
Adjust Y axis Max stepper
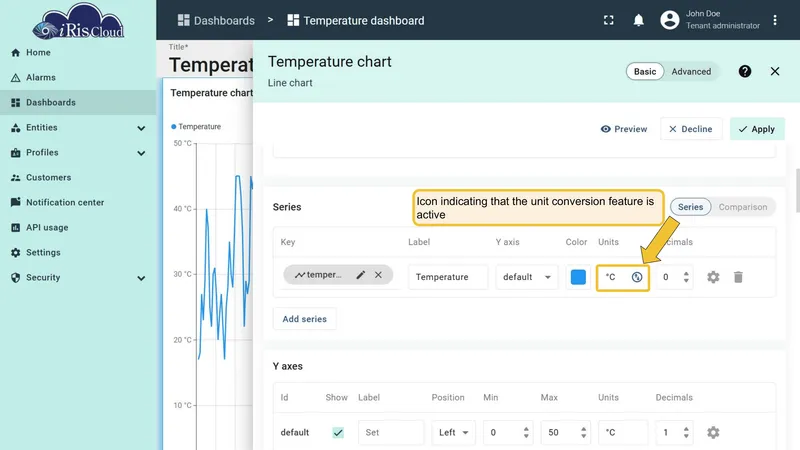(583, 433)
